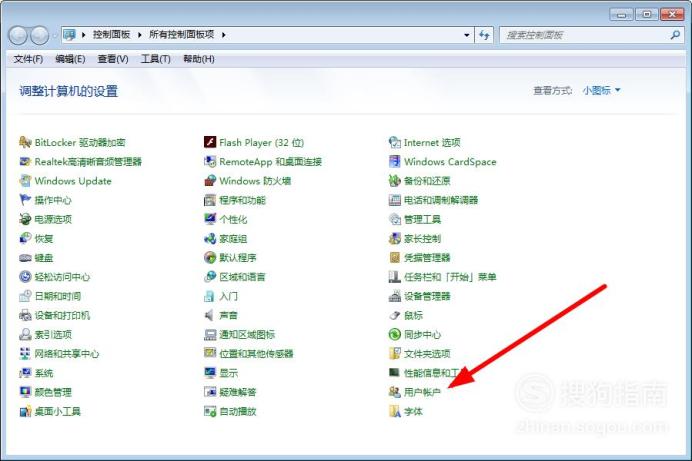The image size is (692, 461).
Task: Open the Flash Player (32 位) icon
Action: tap(210, 142)
